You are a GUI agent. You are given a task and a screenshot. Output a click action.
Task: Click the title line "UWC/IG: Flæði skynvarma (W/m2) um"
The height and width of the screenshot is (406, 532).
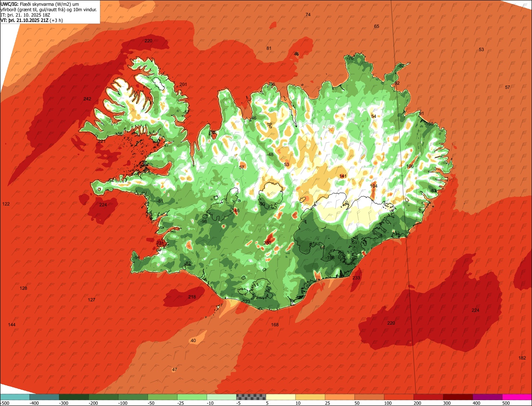(x=40, y=4)
